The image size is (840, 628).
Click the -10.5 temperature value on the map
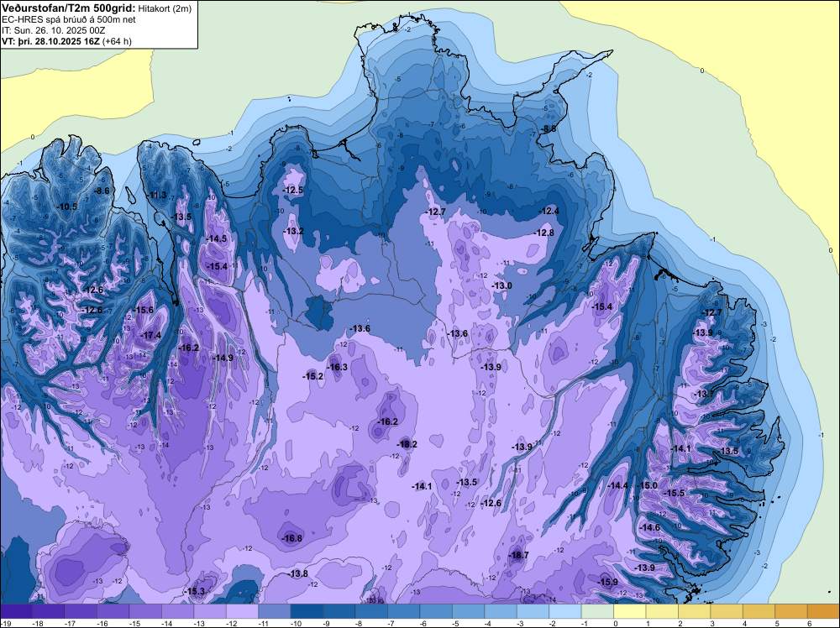coord(67,207)
